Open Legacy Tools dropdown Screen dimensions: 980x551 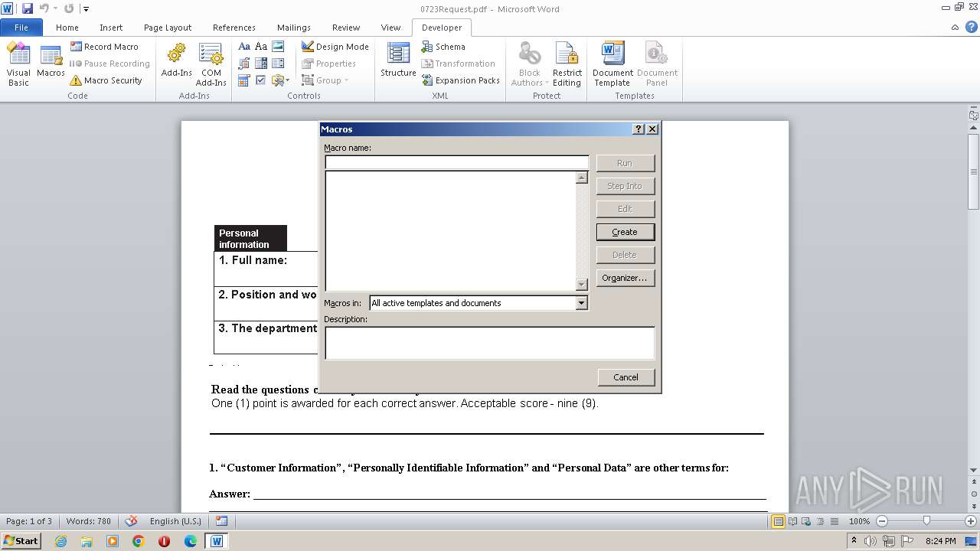[279, 80]
